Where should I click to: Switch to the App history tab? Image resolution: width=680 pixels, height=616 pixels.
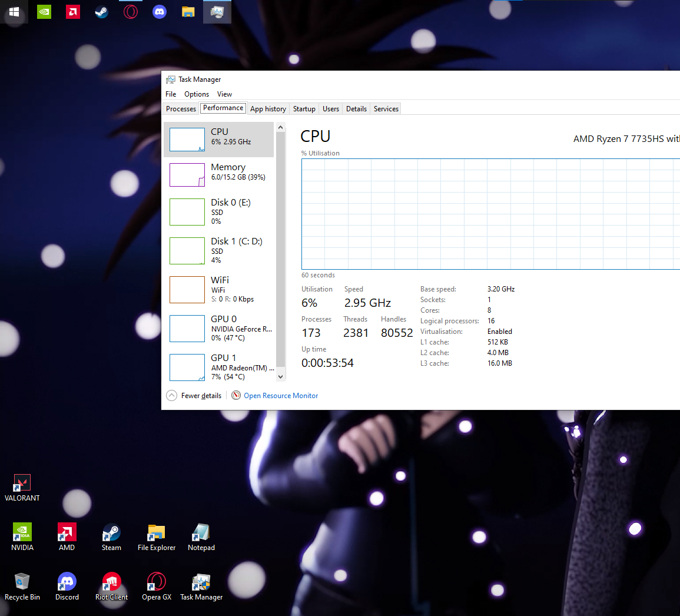click(x=268, y=109)
